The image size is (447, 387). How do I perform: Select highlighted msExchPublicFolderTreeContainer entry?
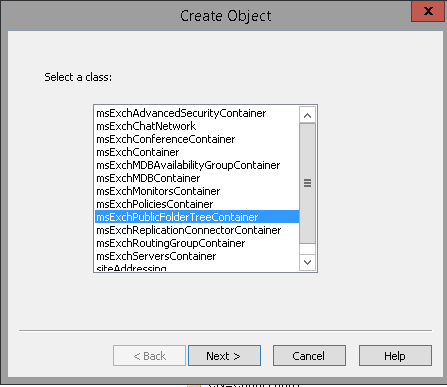tap(197, 217)
